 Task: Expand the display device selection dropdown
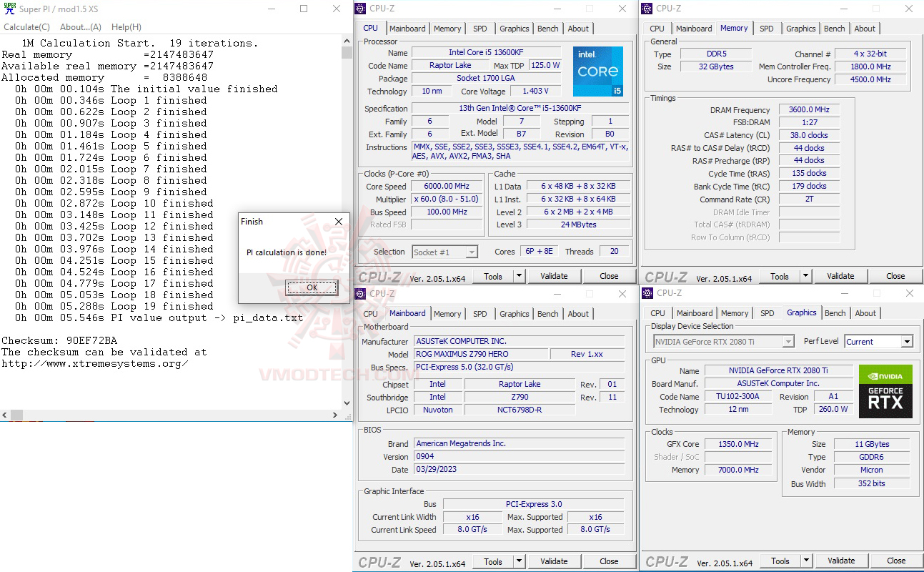click(x=788, y=341)
